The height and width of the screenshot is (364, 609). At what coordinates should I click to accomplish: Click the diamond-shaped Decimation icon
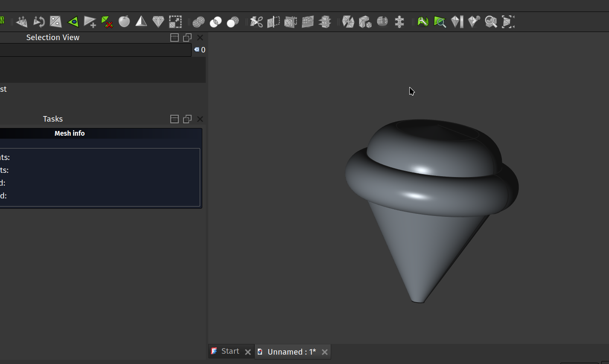tap(158, 22)
